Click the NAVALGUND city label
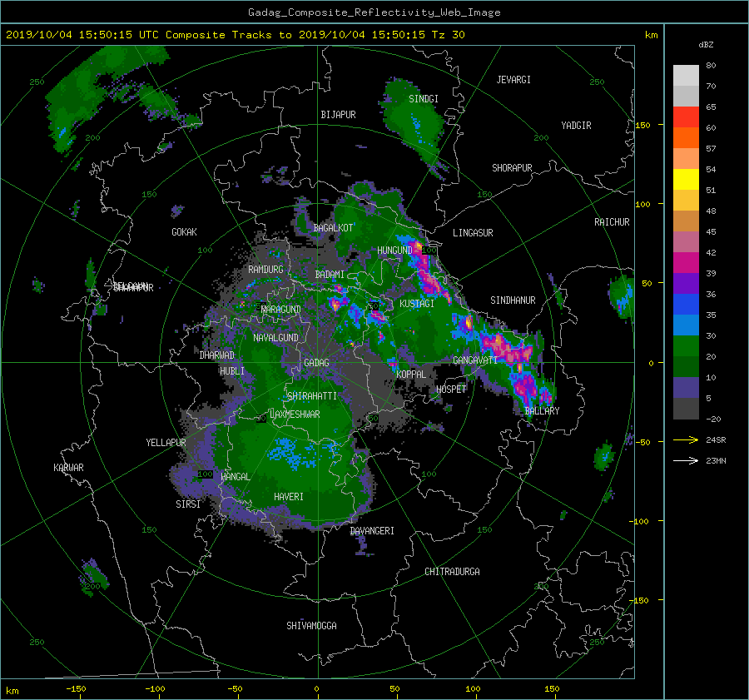This screenshot has width=749, height=700. pos(275,338)
